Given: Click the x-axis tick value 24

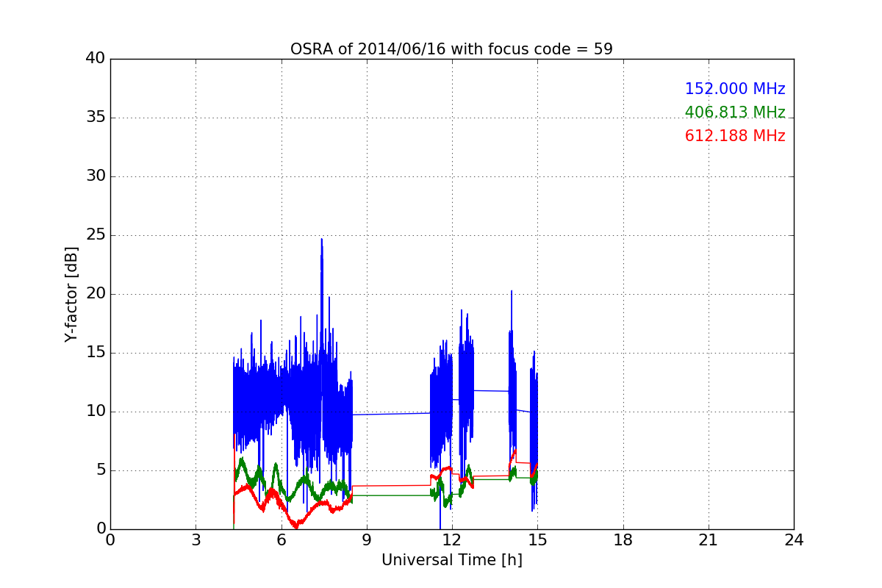Looking at the screenshot, I should (x=794, y=540).
